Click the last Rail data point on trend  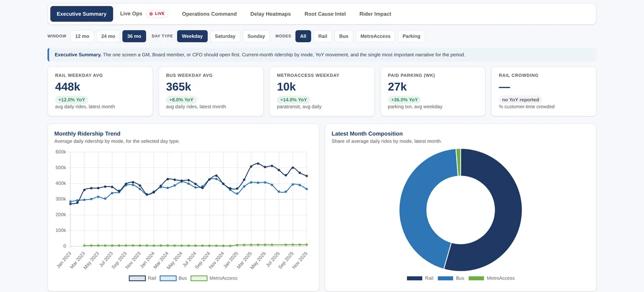306,176
